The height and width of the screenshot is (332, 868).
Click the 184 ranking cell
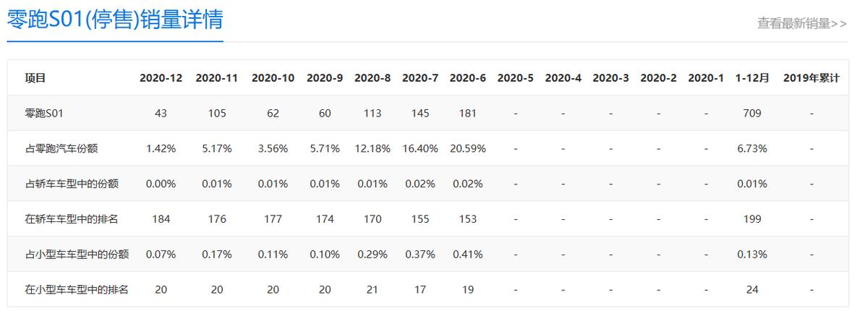[x=161, y=219]
